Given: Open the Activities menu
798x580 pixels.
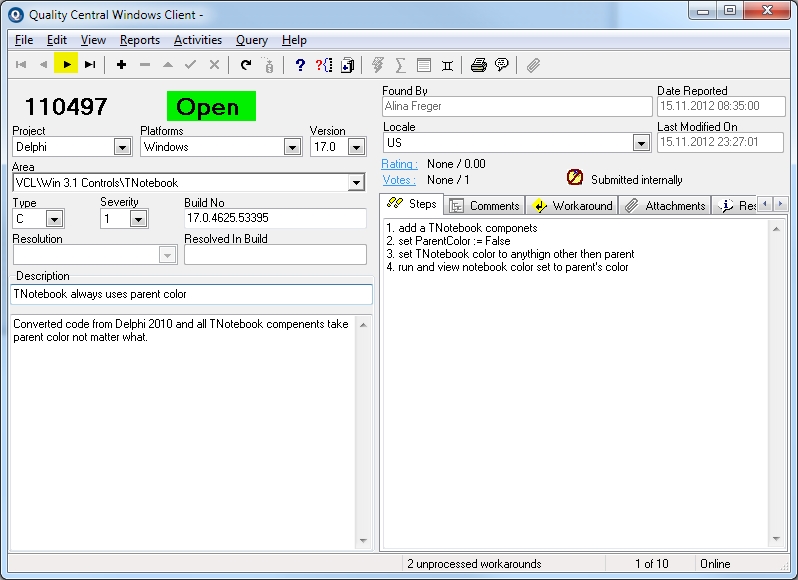Looking at the screenshot, I should (x=198, y=40).
